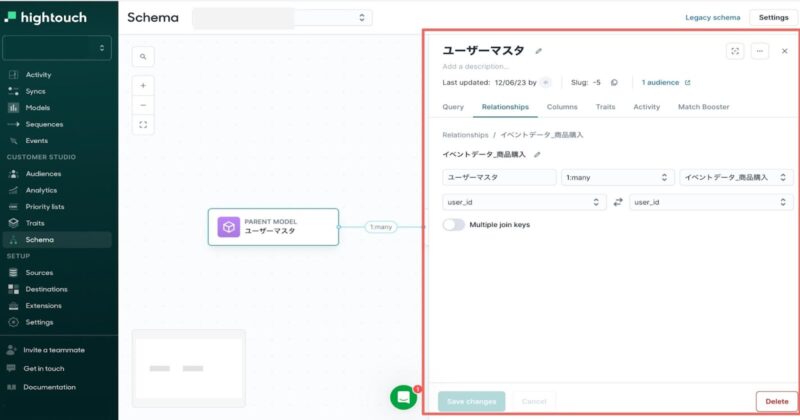This screenshot has height=420, width=800.
Task: Click the ユーザーマスタ source model field
Action: coord(499,177)
